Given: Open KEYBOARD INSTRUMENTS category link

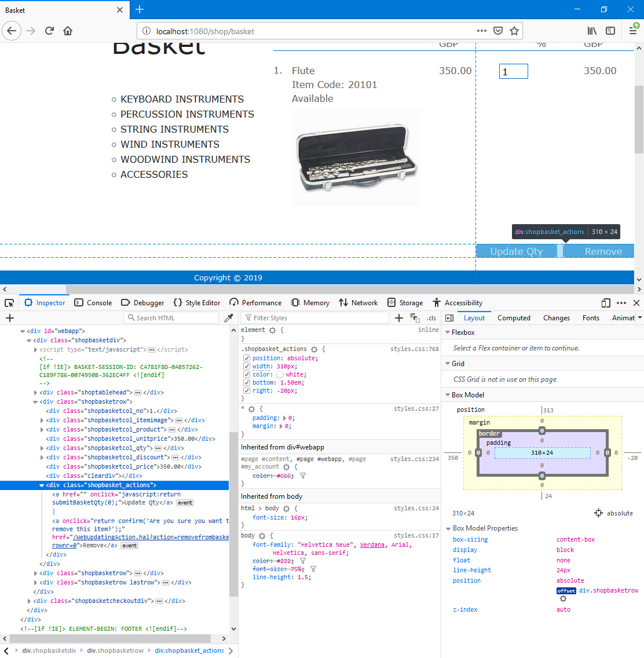Looking at the screenshot, I should (x=182, y=99).
